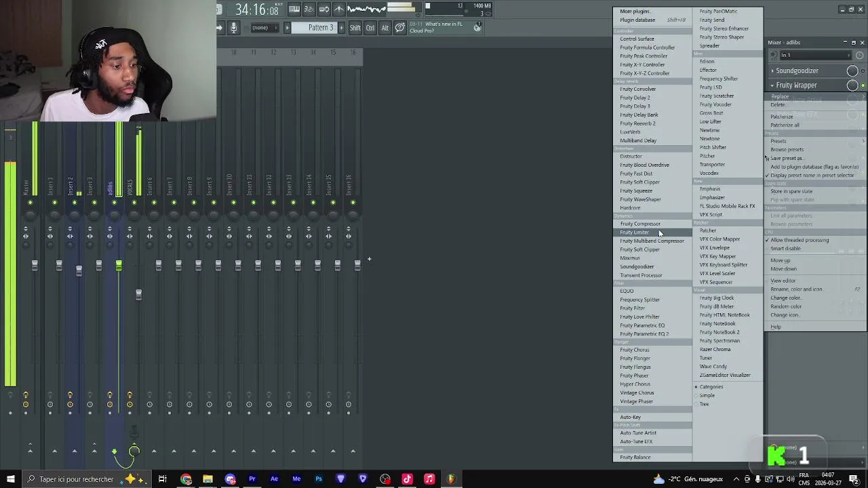Open Photoshop from the taskbar
Image resolution: width=868 pixels, height=488 pixels.
coord(319,479)
